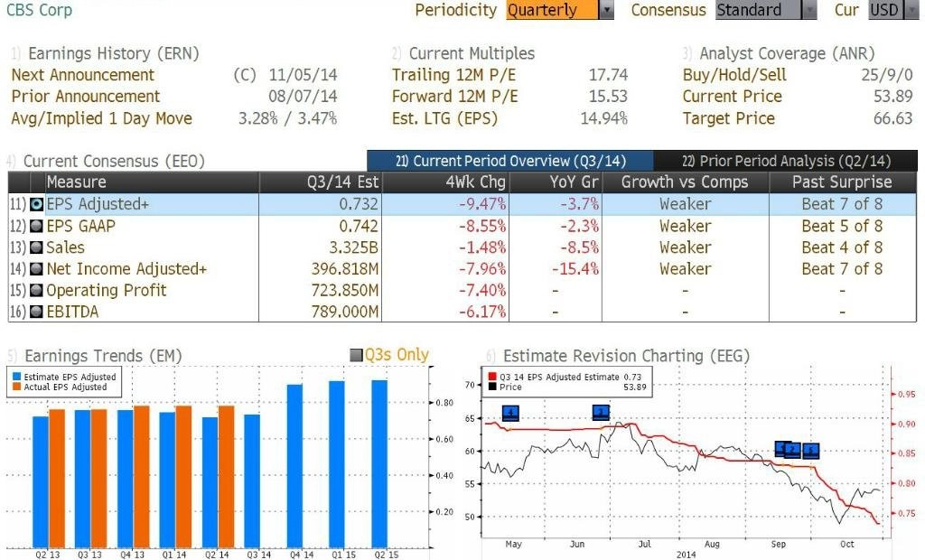Click the orange Q2 14 actual bar
Screen dimensions: 925x560
pos(227,477)
